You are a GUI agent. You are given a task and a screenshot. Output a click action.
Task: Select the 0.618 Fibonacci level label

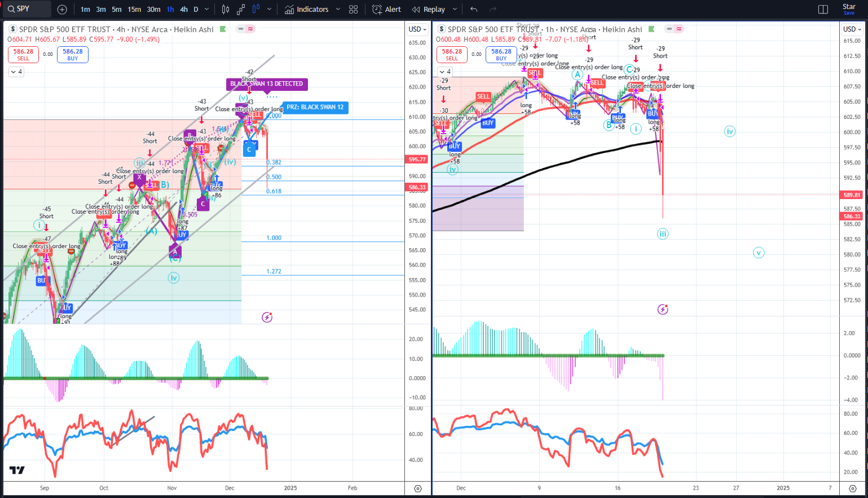(x=274, y=191)
